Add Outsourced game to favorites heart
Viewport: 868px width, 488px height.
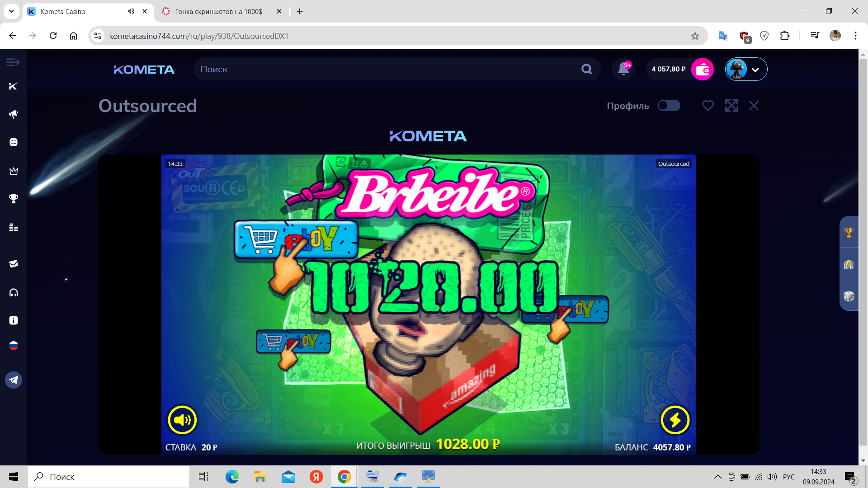pos(708,106)
